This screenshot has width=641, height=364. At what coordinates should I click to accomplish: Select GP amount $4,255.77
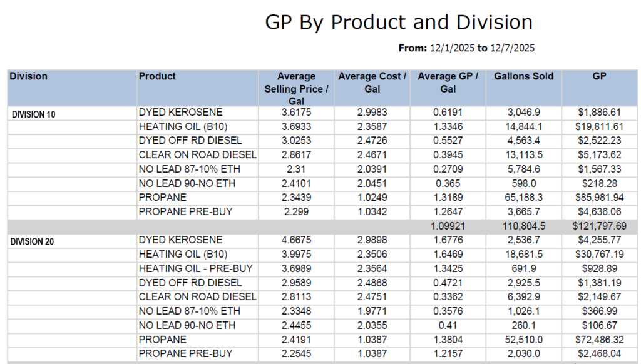coord(599,240)
